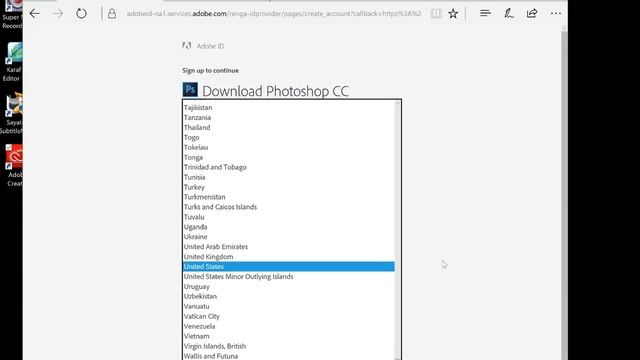
Task: Click the Adobe ID logo icon
Action: click(x=187, y=46)
